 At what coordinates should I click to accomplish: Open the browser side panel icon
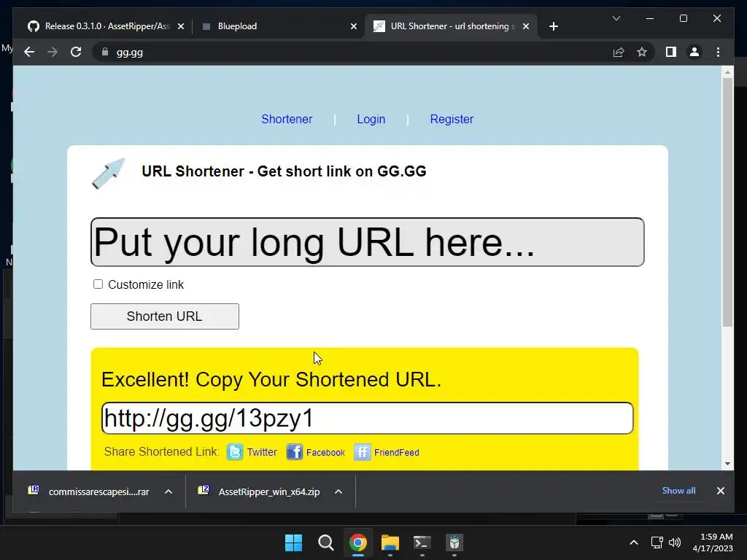coord(671,52)
